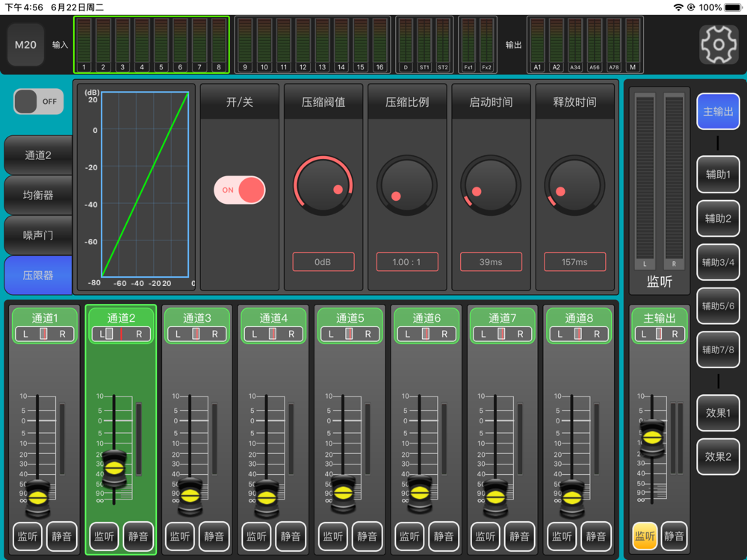Viewport: 747px width, 560px height.
Task: Click the release time knob 释放时间
Action: (574, 185)
